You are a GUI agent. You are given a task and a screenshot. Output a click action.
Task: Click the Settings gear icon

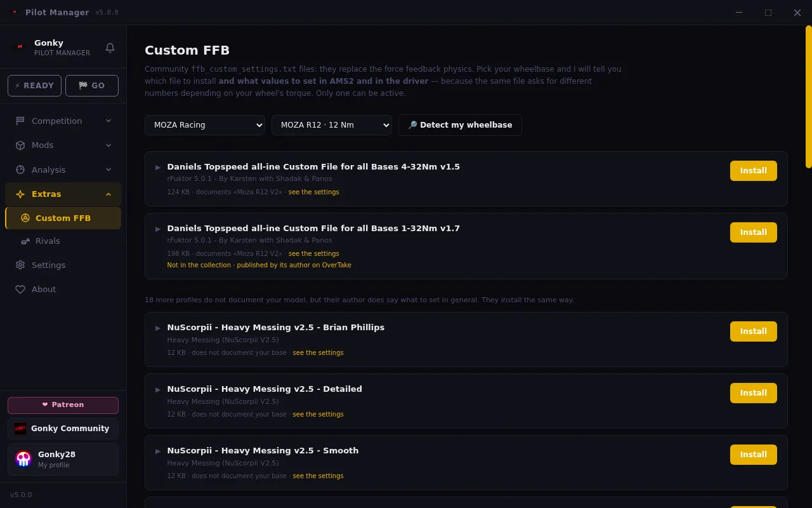coord(20,265)
